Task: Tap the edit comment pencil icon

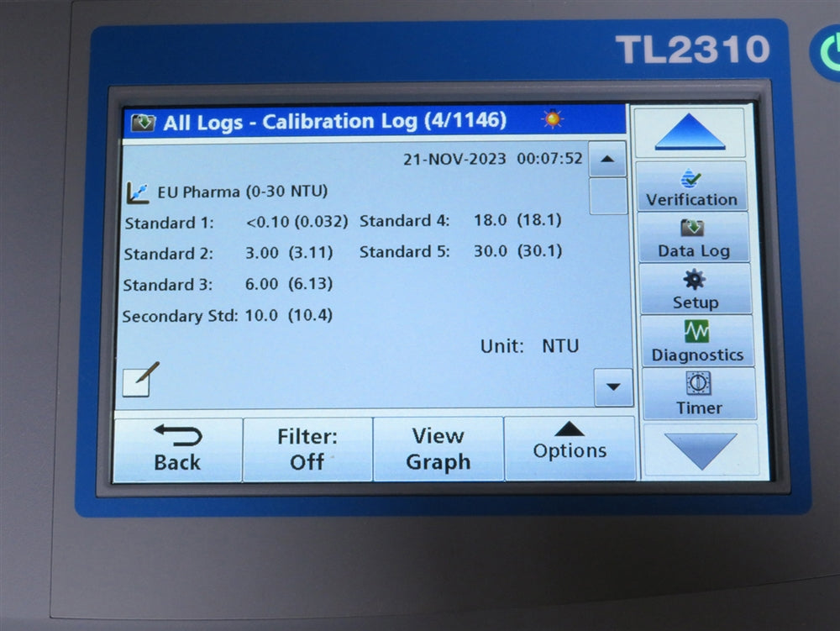Action: coord(140,379)
